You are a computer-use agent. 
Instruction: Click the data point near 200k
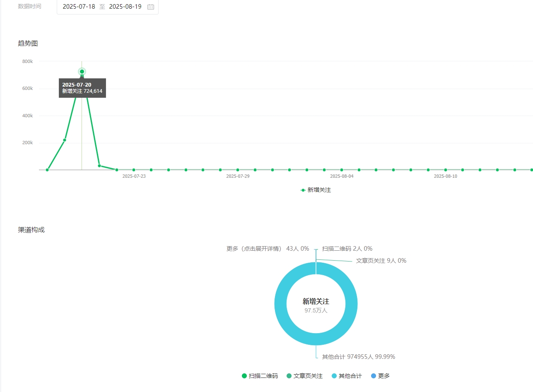pos(65,140)
